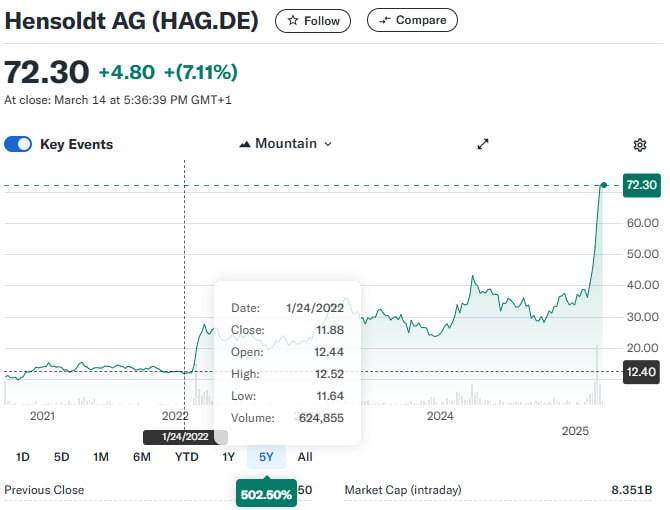The image size is (670, 510).
Task: Click the 2025 x-axis label
Action: [x=575, y=431]
